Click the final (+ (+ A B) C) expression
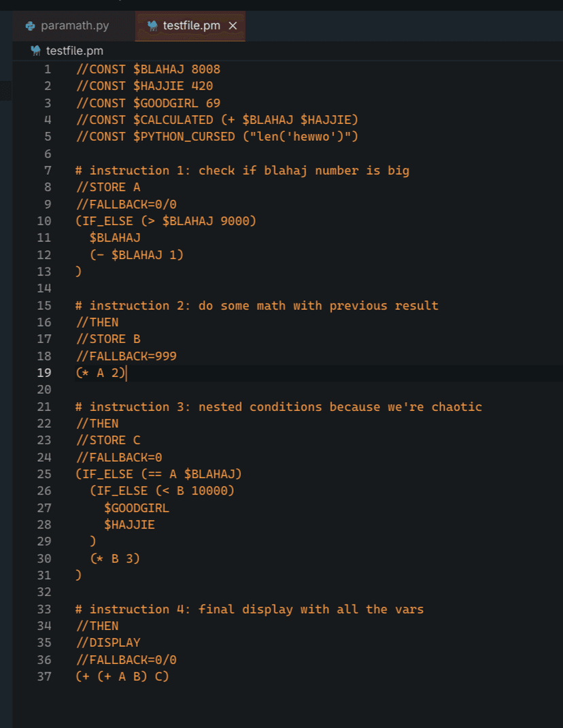The height and width of the screenshot is (728, 563). point(122,676)
